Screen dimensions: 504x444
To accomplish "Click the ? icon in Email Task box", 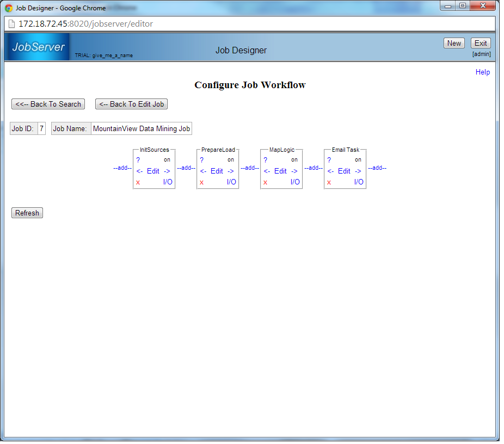I will pos(329,160).
